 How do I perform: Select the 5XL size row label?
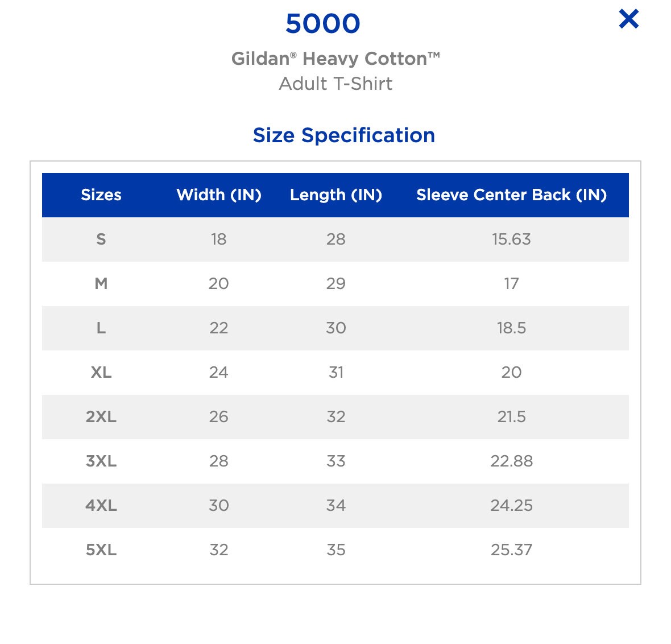(101, 550)
